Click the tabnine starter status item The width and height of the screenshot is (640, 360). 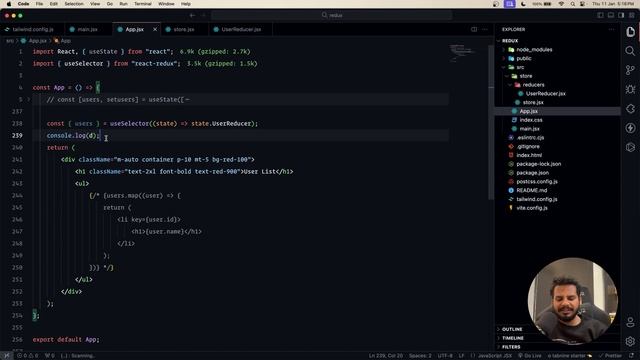click(x=570, y=356)
